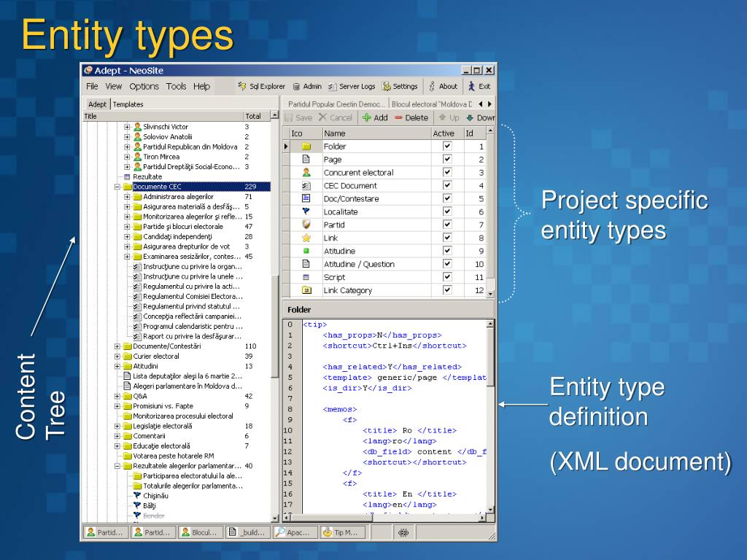Toggle Active for Partid row
The height and width of the screenshot is (560, 747).
447,225
